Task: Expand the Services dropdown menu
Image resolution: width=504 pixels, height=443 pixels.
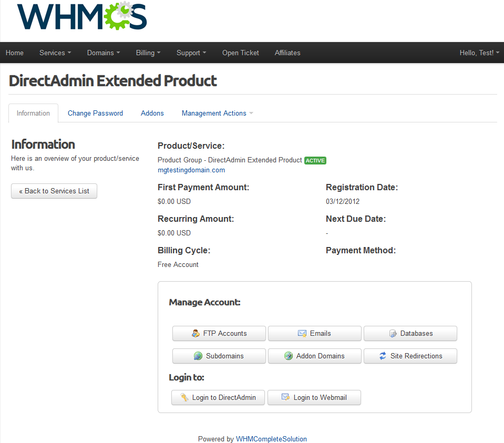Action: point(55,53)
